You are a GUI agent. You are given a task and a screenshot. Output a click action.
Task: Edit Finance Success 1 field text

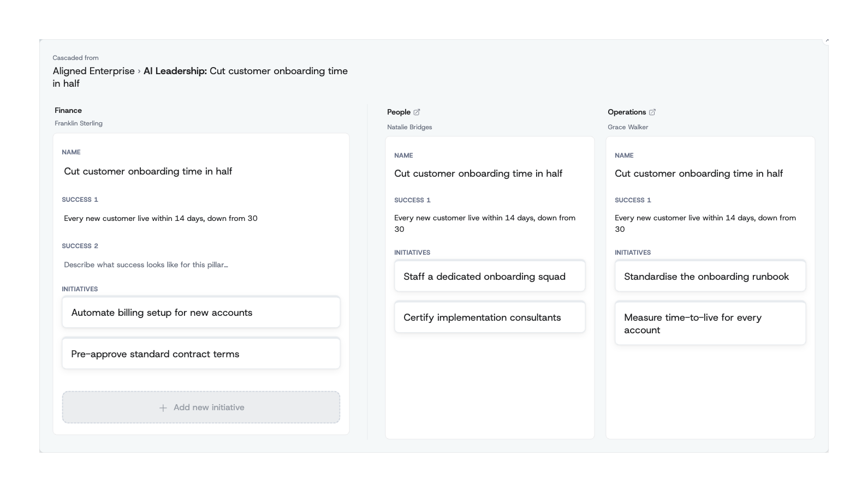click(x=201, y=218)
